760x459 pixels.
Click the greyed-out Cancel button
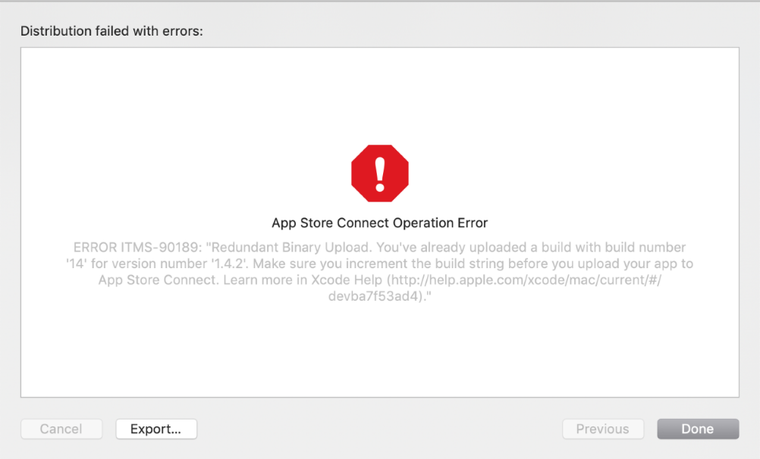point(61,429)
